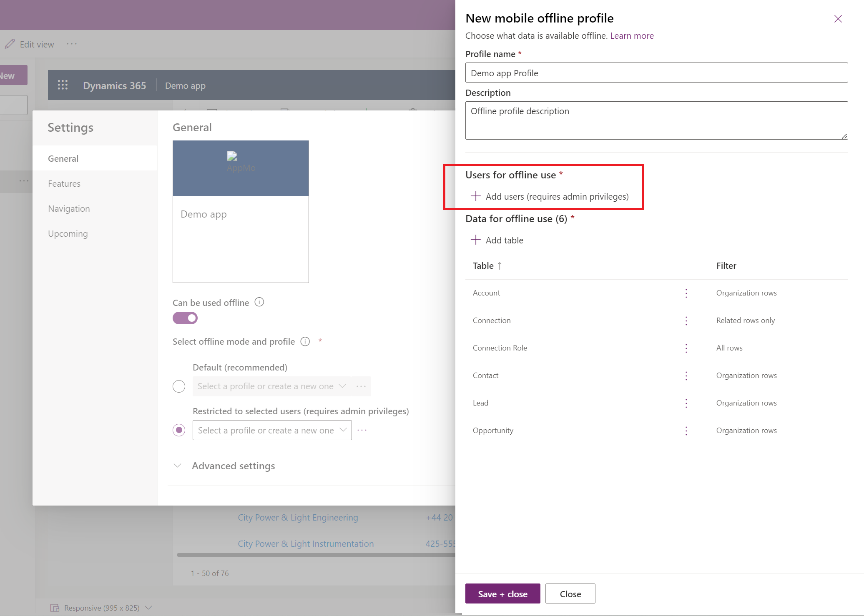Viewport: 864px width, 616px height.
Task: Click the Add table plus icon
Action: [475, 240]
